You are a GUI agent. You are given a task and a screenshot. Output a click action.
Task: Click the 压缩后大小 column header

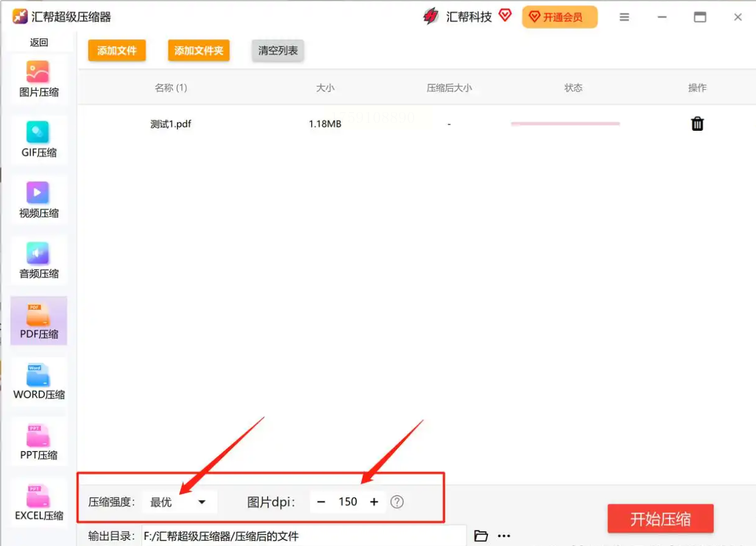(x=449, y=88)
